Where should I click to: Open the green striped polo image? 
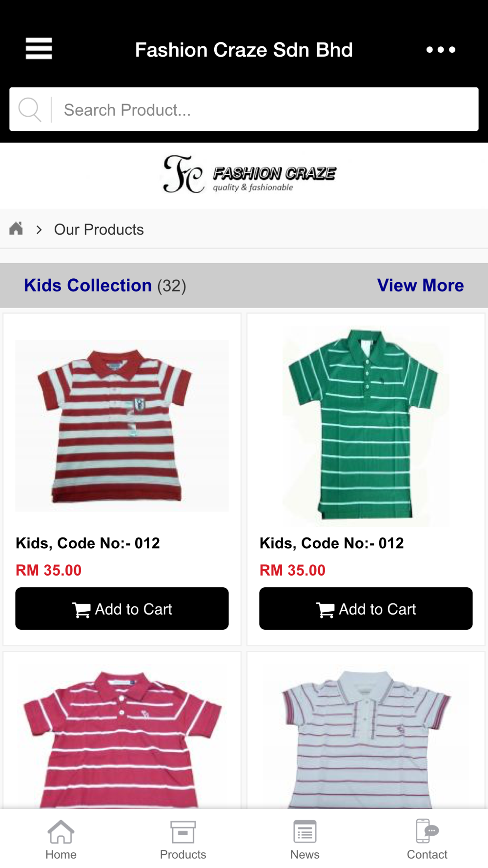click(366, 426)
